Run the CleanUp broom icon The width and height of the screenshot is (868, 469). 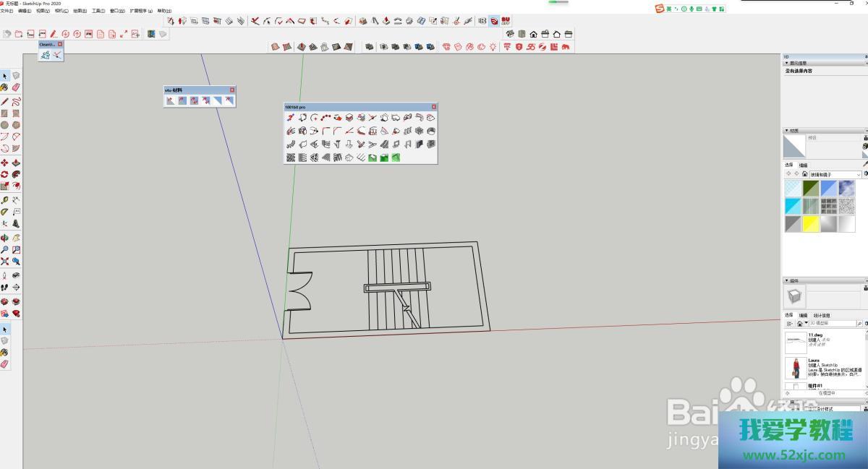coord(46,55)
